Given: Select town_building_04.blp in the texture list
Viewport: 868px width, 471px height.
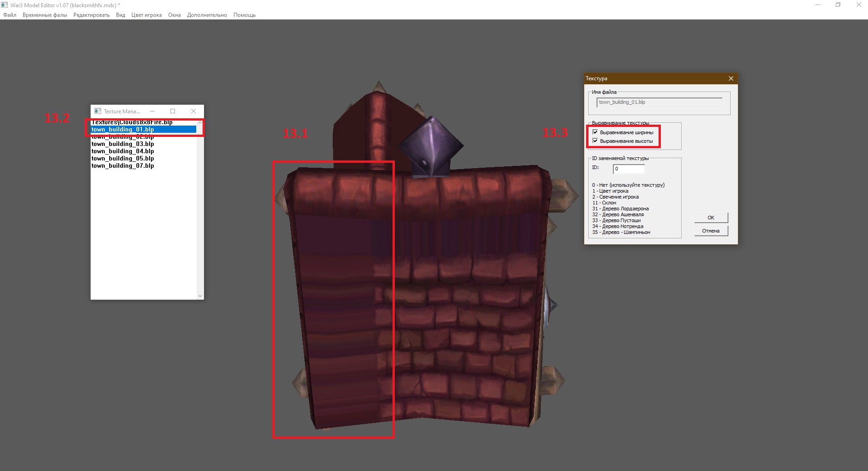Looking at the screenshot, I should click(x=144, y=151).
